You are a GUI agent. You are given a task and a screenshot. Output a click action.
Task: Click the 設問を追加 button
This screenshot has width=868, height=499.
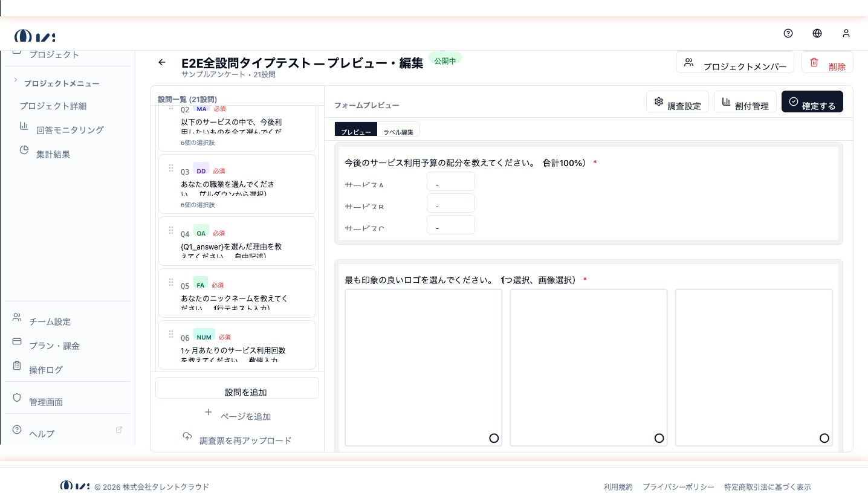[x=237, y=388]
